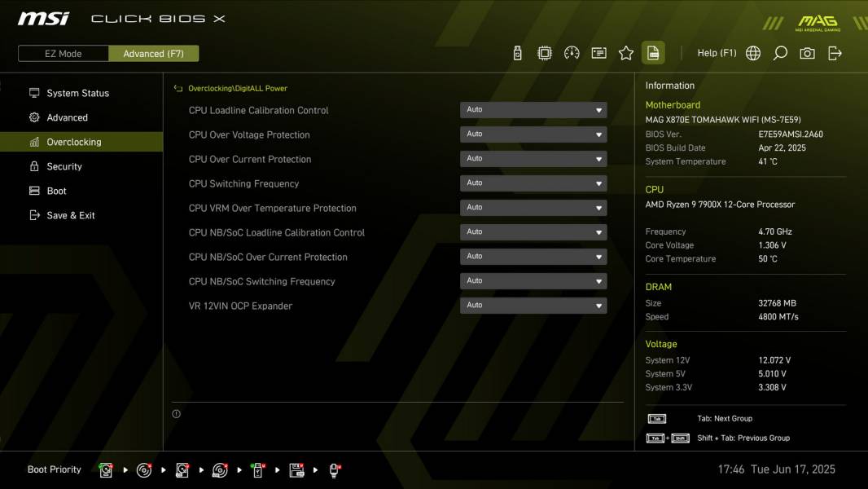Click the System 3.3V value 3.308 V
This screenshot has height=489, width=868.
point(772,387)
